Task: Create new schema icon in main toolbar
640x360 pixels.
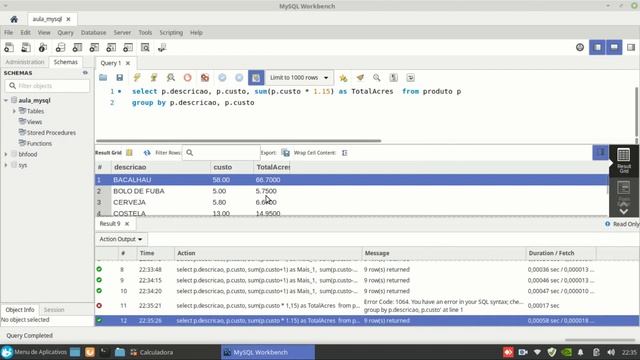Action: coord(60,48)
